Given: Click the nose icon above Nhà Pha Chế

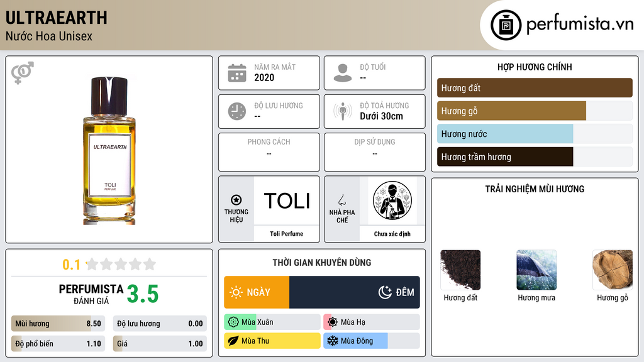Looking at the screenshot, I should [x=341, y=200].
